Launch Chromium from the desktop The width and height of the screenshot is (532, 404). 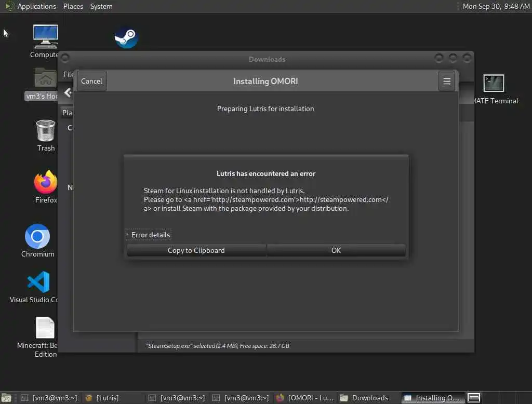click(x=37, y=236)
